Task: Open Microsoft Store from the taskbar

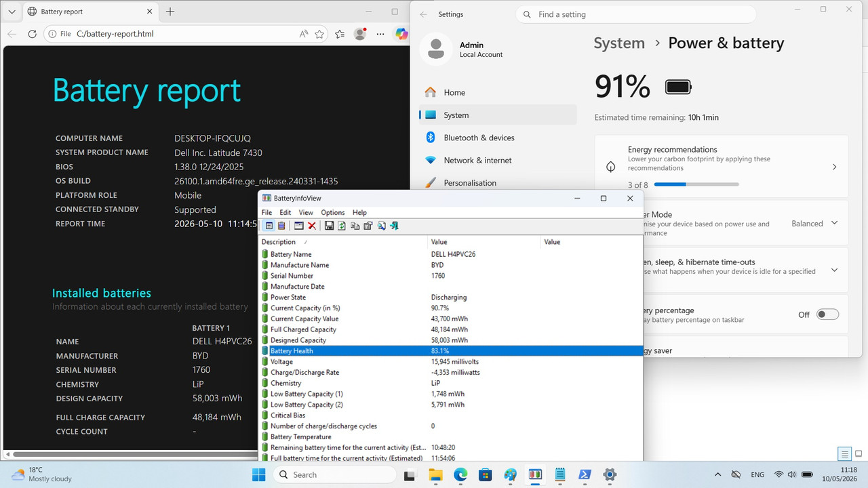Action: (485, 474)
